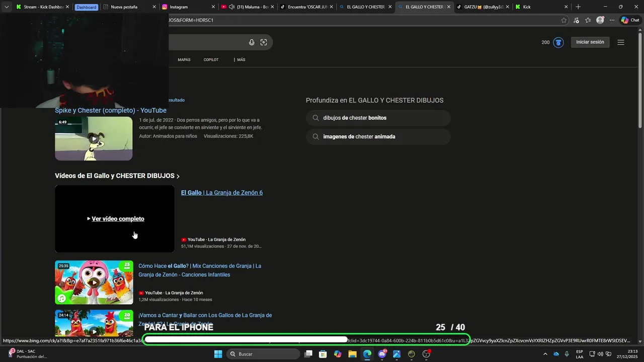Open the OneDrive tray icon

coord(556,354)
